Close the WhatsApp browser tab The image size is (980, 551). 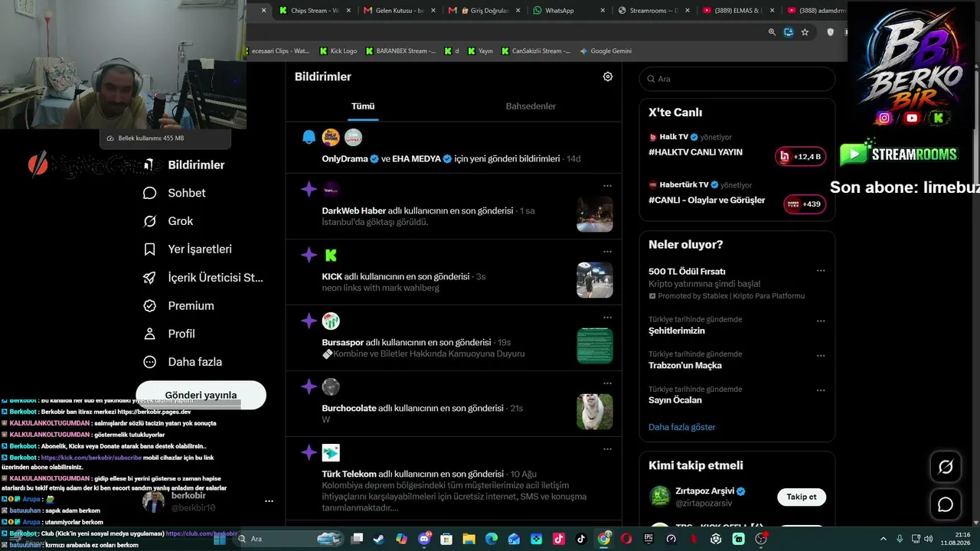click(x=603, y=11)
